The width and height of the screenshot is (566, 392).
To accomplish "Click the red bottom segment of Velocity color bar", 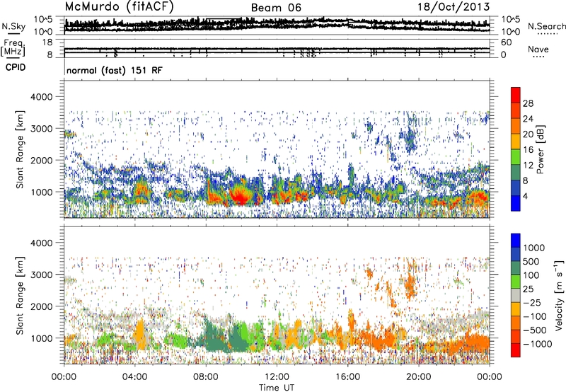I will 516,350.
